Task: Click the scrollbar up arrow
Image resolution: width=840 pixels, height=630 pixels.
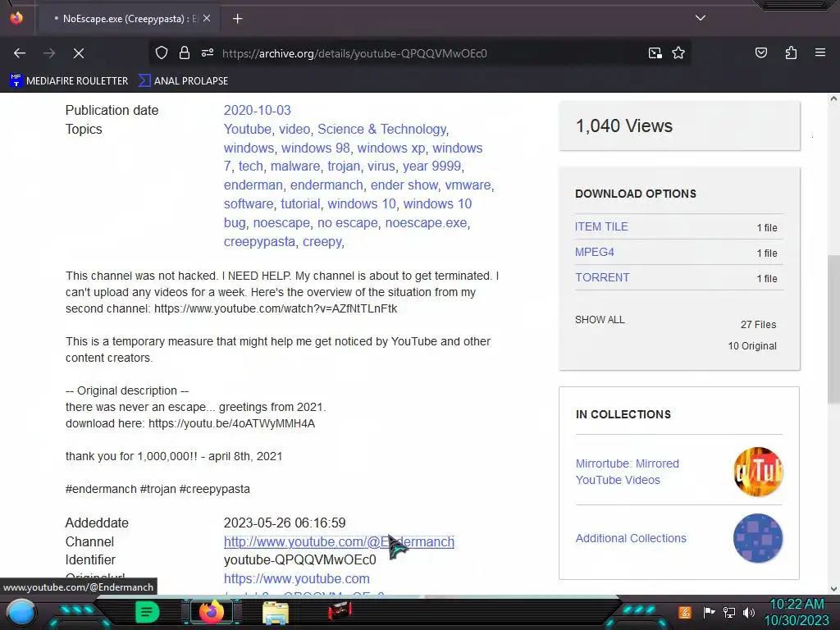Action: 833,98
